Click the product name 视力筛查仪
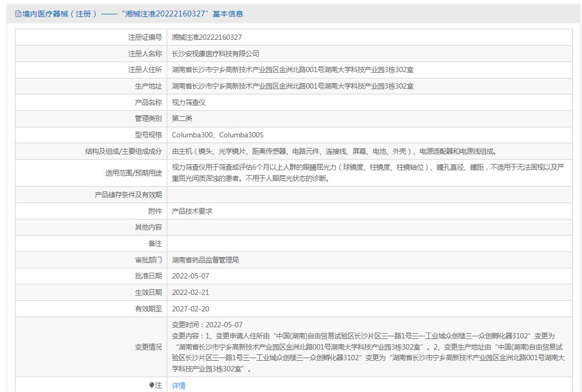The width and height of the screenshot is (582, 392). [x=189, y=102]
